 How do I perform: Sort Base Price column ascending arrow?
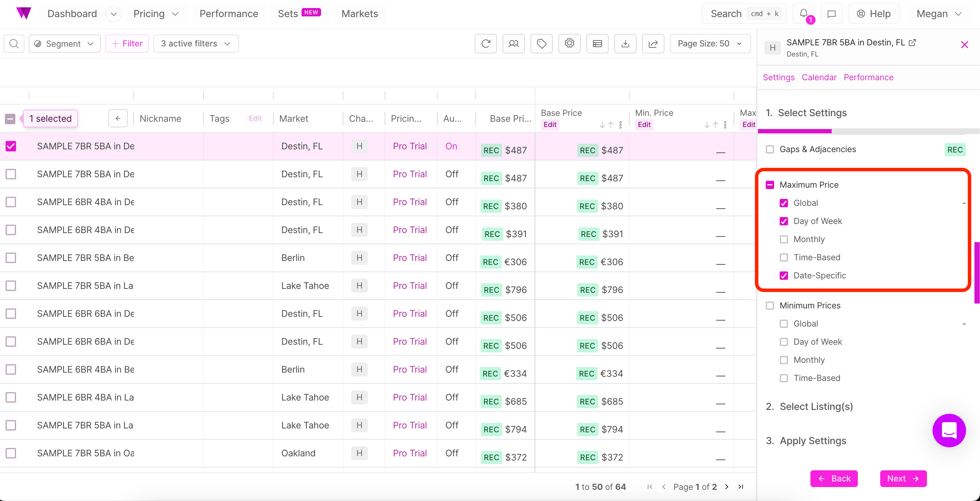(611, 125)
